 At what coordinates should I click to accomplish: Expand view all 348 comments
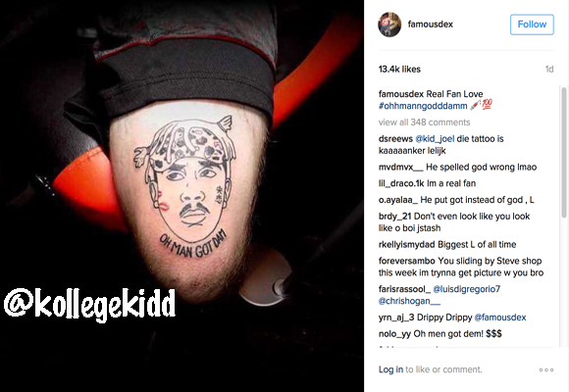point(424,122)
